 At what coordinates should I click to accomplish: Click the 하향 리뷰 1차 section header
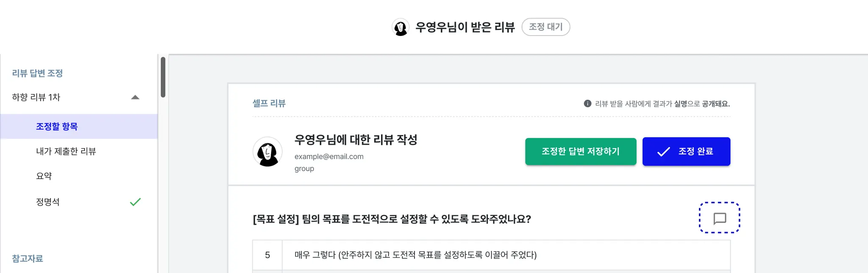36,97
